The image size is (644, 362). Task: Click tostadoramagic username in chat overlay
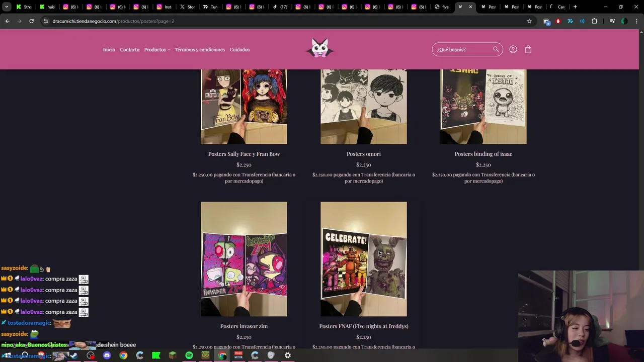[29, 323]
